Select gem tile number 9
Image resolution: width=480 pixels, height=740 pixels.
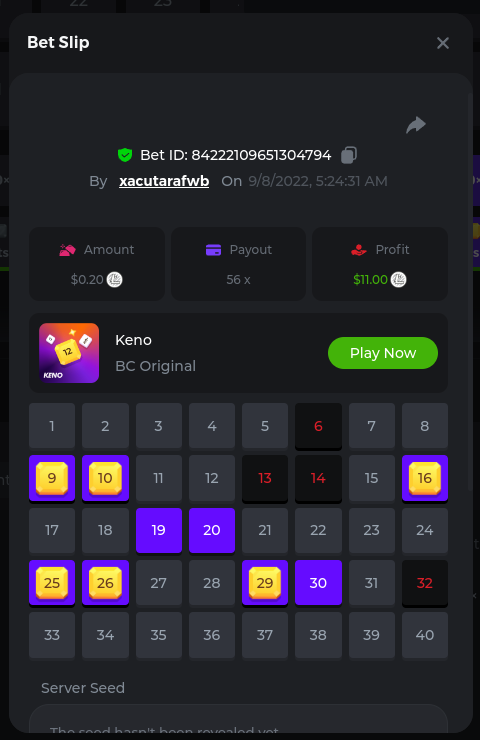pyautogui.click(x=52, y=478)
